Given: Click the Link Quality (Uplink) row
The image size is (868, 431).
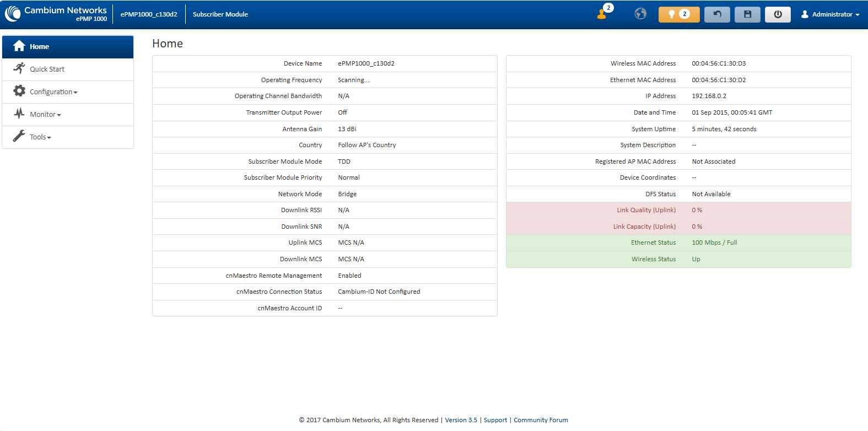Looking at the screenshot, I should point(678,210).
